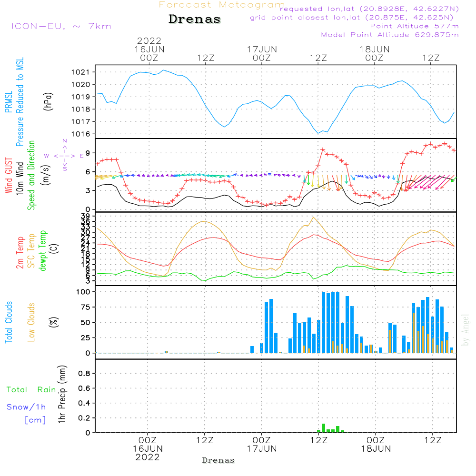
Task: Click the Low Clouds legend label
Action: [x=31, y=321]
